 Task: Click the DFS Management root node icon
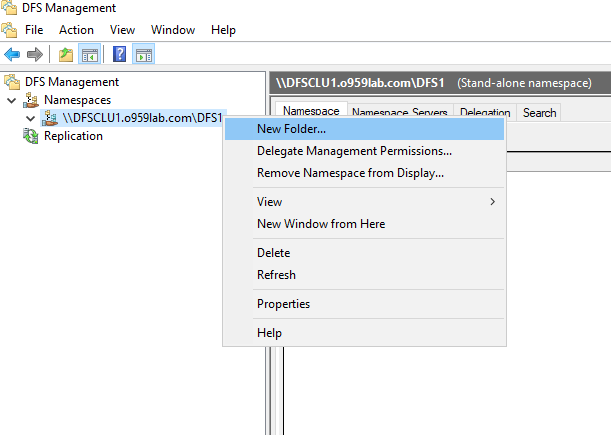point(12,82)
